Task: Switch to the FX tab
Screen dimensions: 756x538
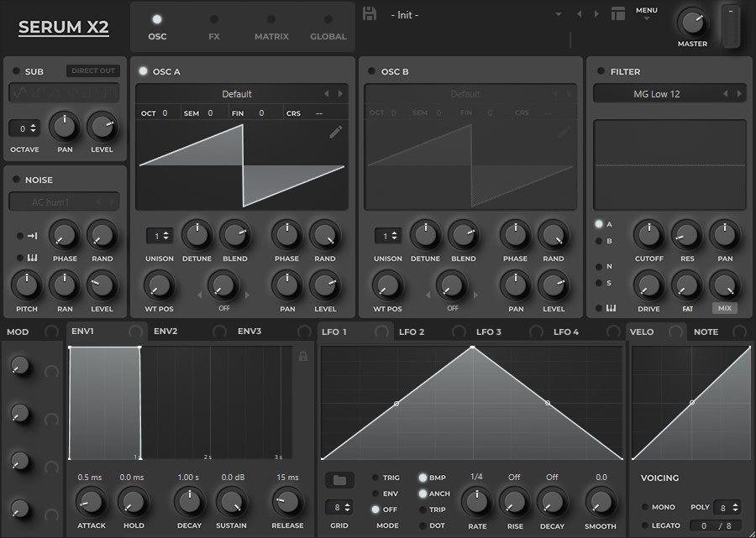Action: click(214, 28)
